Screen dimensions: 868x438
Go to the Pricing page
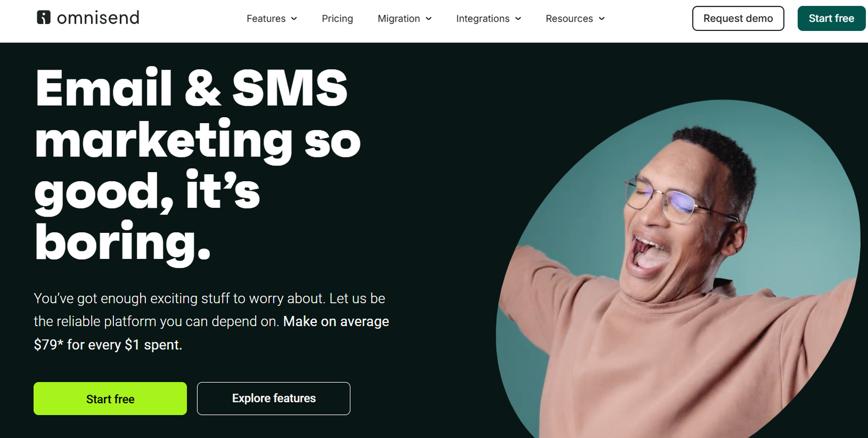point(337,18)
